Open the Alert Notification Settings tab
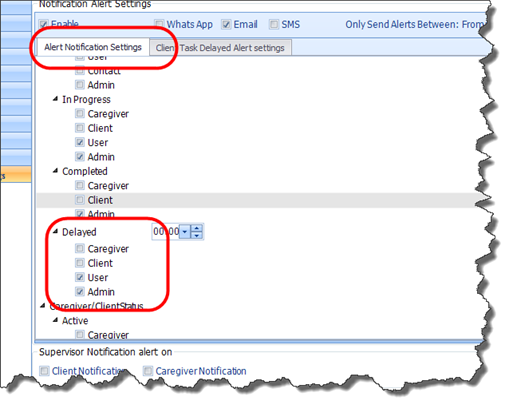The height and width of the screenshot is (409, 513). [x=93, y=47]
